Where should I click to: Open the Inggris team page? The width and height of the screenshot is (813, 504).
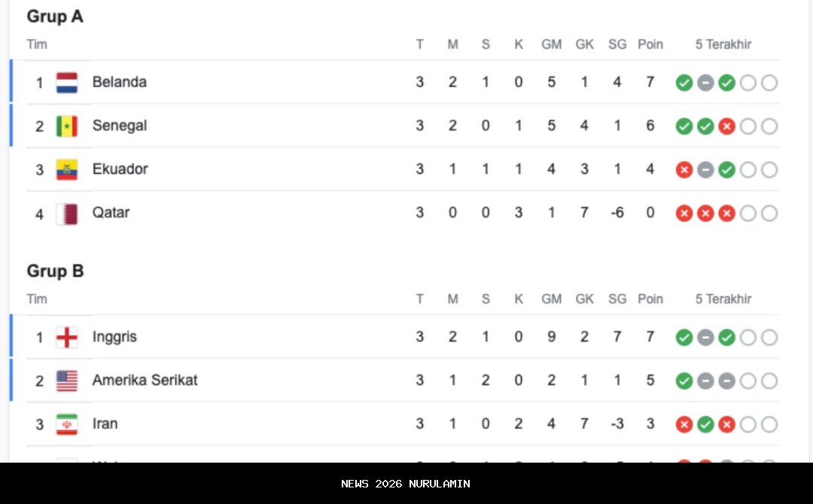tap(114, 337)
